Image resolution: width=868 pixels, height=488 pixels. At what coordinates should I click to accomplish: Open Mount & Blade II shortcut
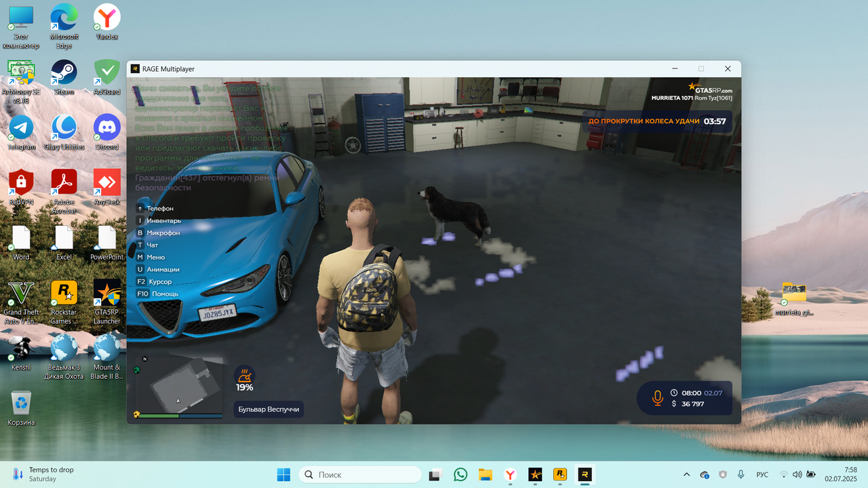106,357
